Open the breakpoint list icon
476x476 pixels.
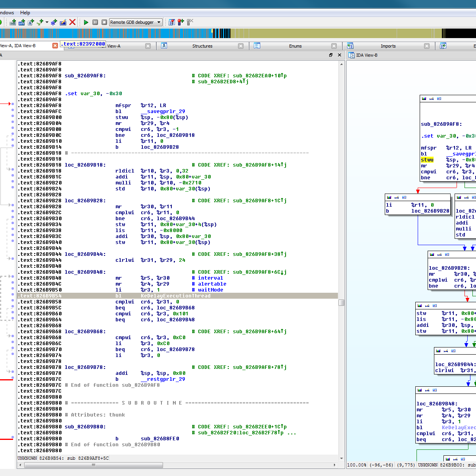(172, 22)
